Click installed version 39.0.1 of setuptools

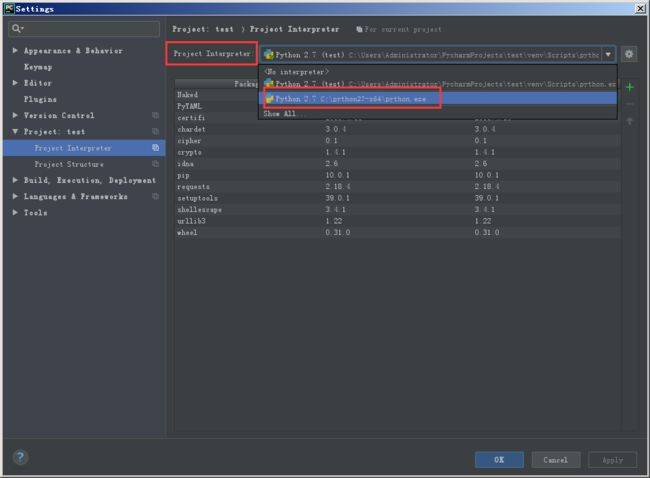click(x=337, y=198)
